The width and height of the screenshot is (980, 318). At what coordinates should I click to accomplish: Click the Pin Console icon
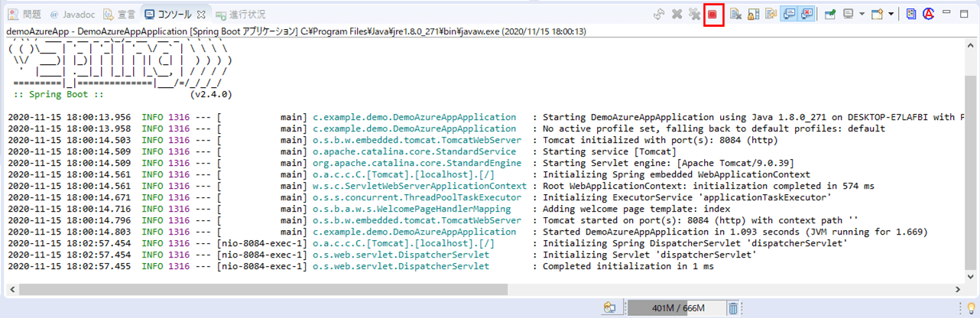pos(829,15)
